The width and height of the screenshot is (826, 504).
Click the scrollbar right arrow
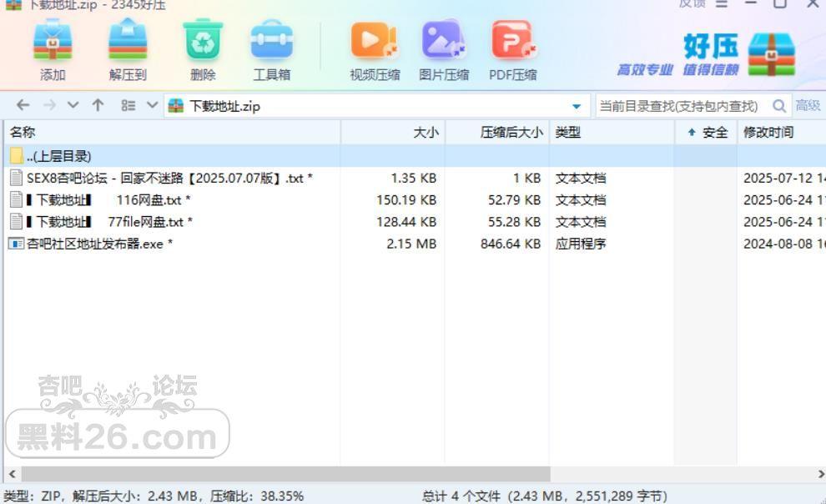(821, 473)
